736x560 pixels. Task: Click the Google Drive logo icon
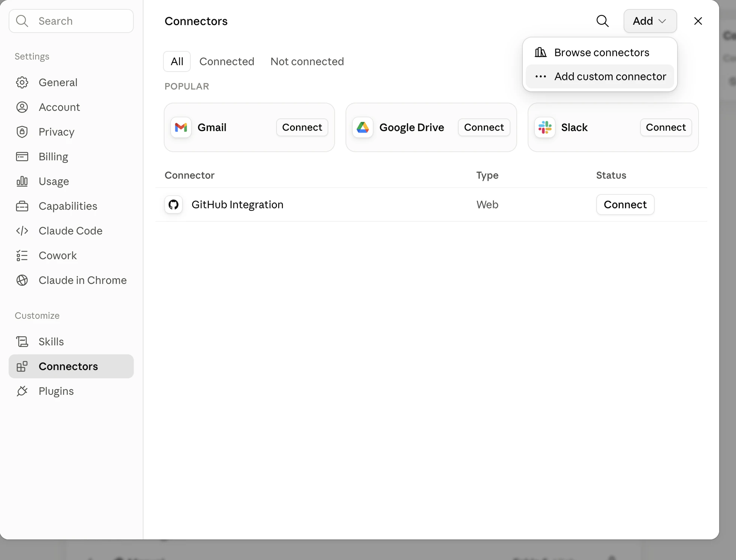tap(363, 127)
